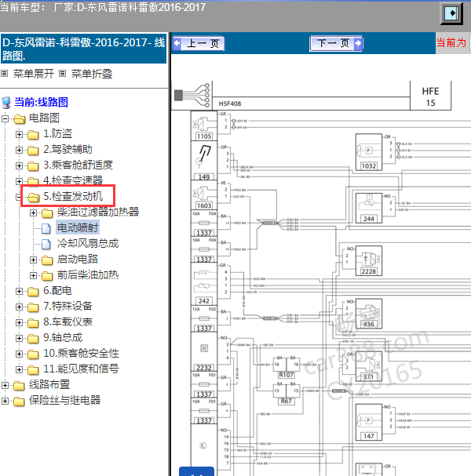The width and height of the screenshot is (471, 476).
Task: Select 前后柴油加热 tree label
Action: point(88,275)
